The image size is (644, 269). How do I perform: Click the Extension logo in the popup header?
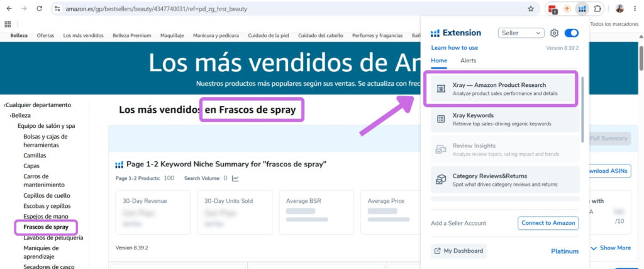pos(435,33)
